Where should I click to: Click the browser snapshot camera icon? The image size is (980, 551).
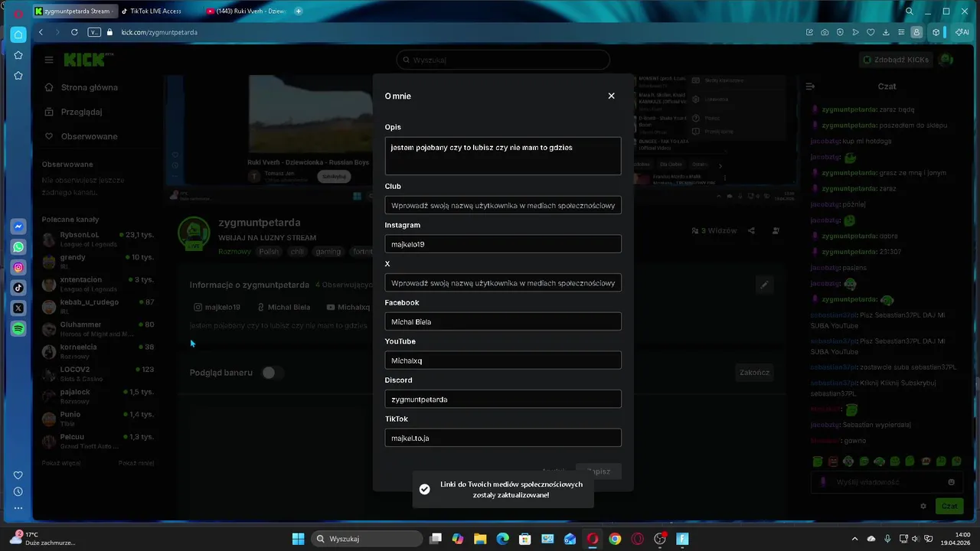pyautogui.click(x=825, y=32)
